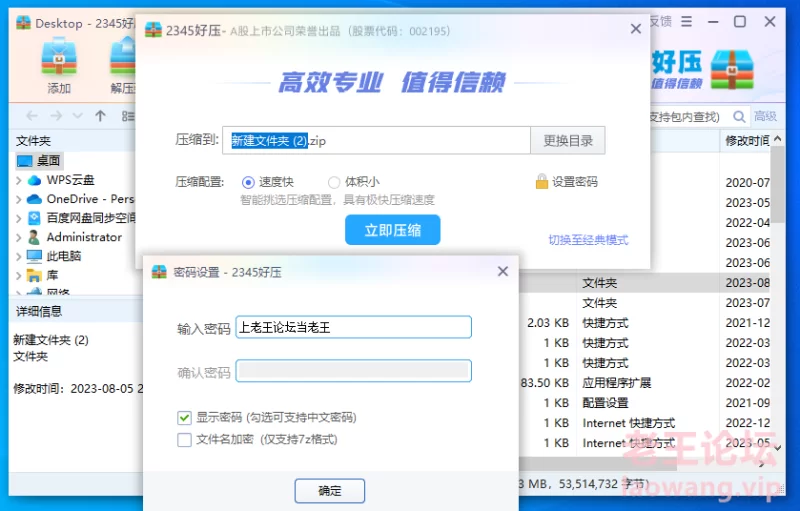The height and width of the screenshot is (511, 800).
Task: Click the 修改时间 column header
Action: [x=747, y=140]
